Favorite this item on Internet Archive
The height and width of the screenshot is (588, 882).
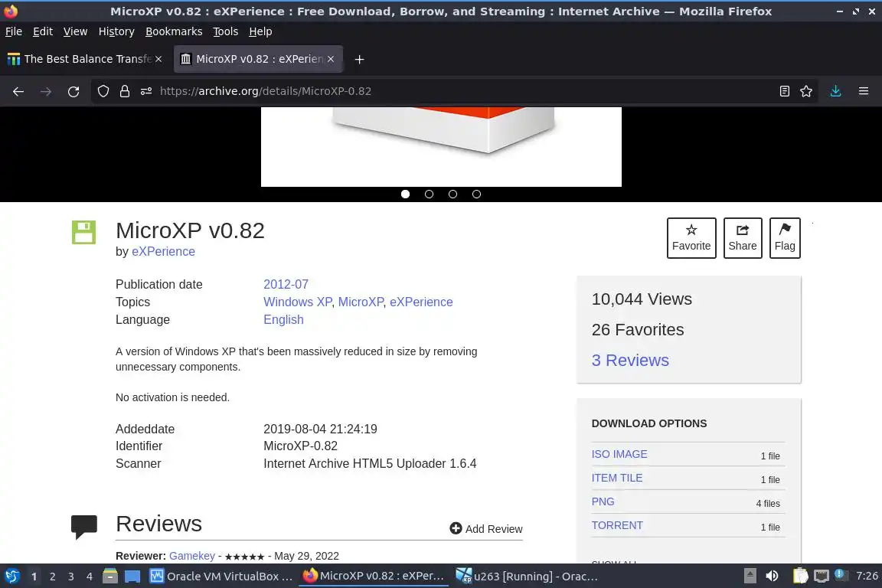tap(691, 238)
